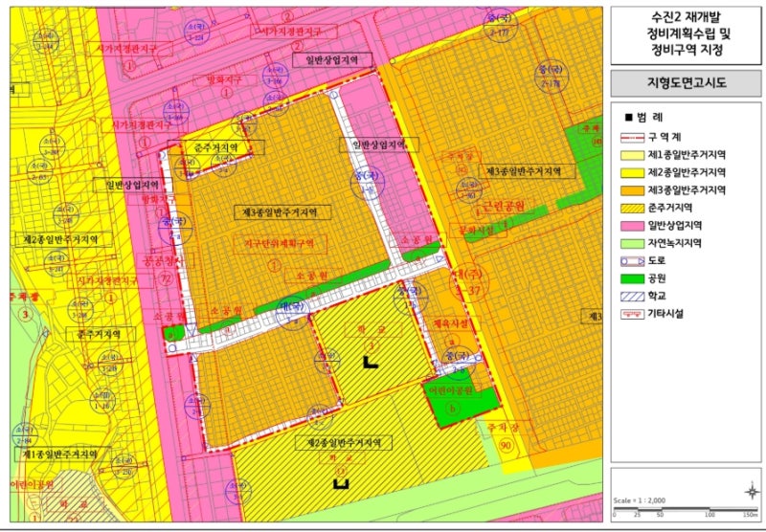This screenshot has width=766, height=532.
Task: Click the 기타시설 symbol in legend
Action: pos(632,314)
